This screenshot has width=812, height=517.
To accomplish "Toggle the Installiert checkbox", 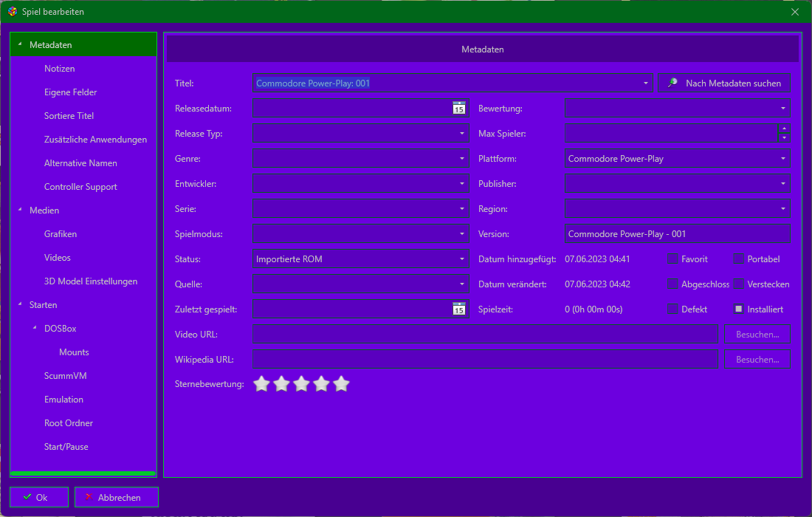I will (738, 309).
